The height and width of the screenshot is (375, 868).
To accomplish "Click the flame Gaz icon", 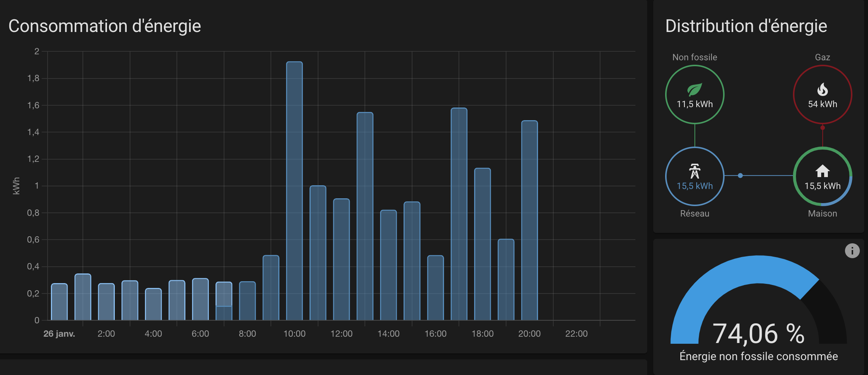I will (822, 90).
